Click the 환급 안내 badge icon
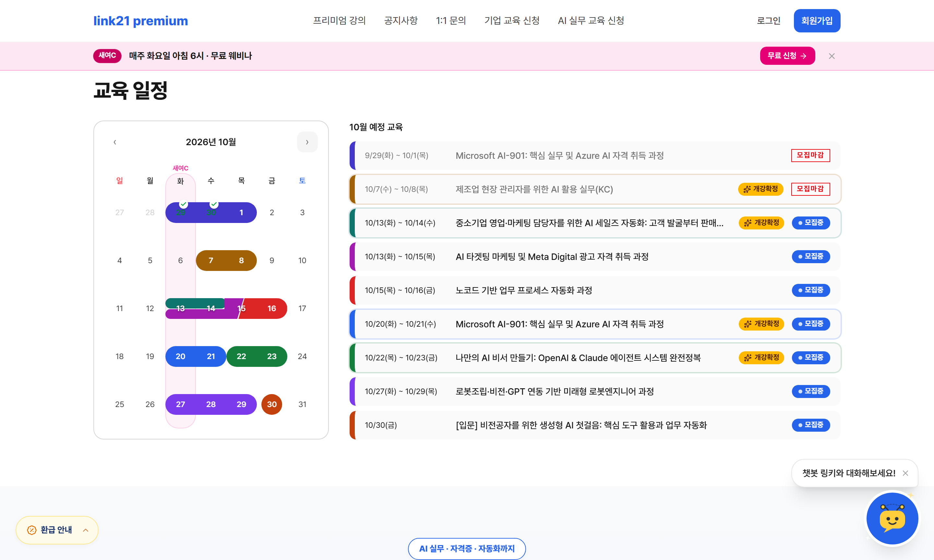934x560 pixels. coord(32,530)
